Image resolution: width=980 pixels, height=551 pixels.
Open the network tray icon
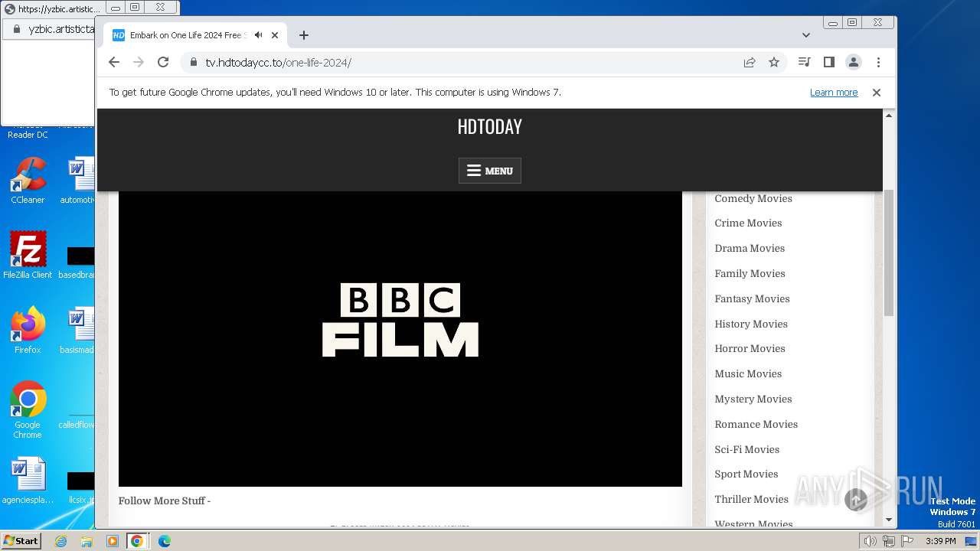888,541
